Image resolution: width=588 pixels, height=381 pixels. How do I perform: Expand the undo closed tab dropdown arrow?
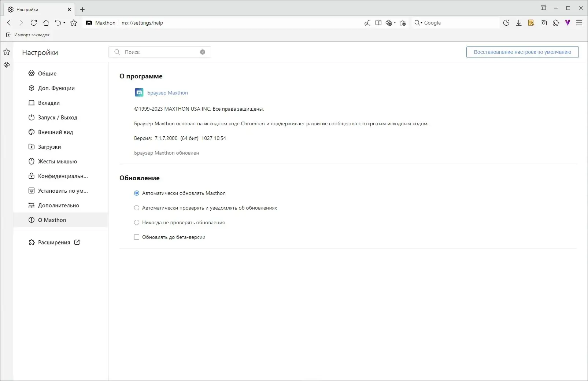pos(64,23)
